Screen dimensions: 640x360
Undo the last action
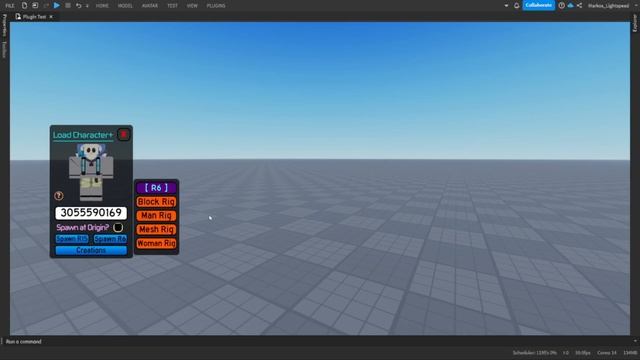coord(78,6)
